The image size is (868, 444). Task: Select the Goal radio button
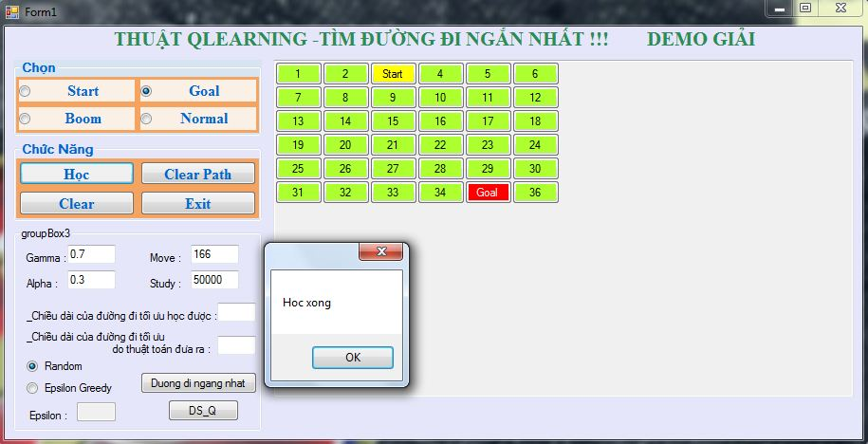pos(198,91)
